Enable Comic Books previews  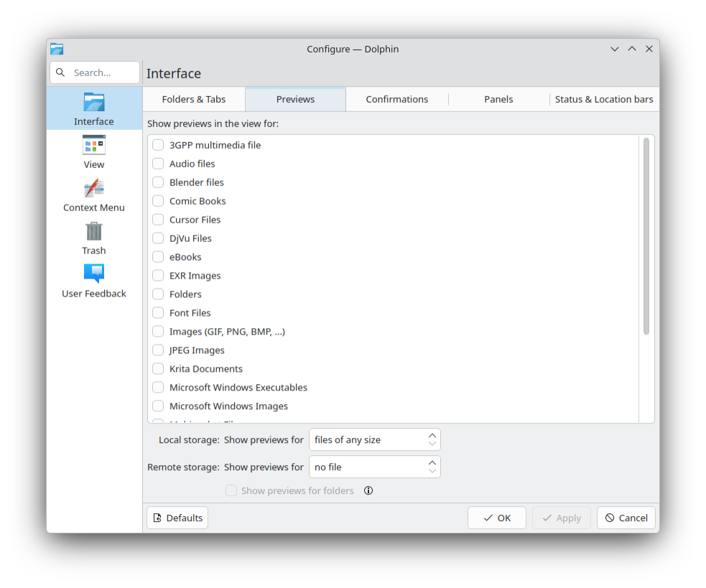pos(158,201)
